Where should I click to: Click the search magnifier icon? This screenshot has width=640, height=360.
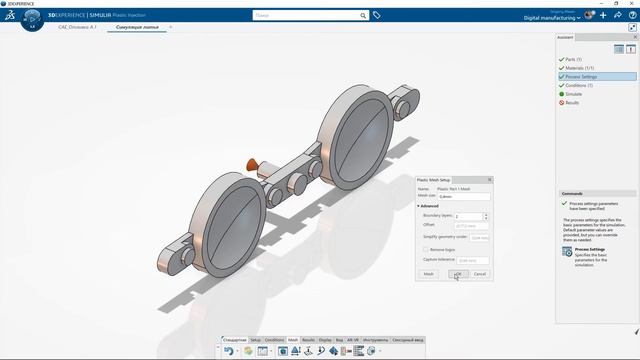click(363, 16)
